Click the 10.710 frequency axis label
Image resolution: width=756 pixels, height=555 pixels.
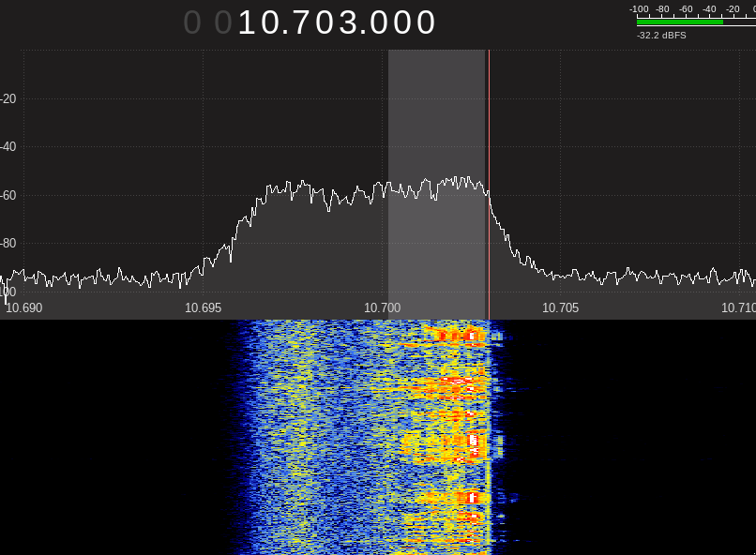pyautogui.click(x=738, y=307)
